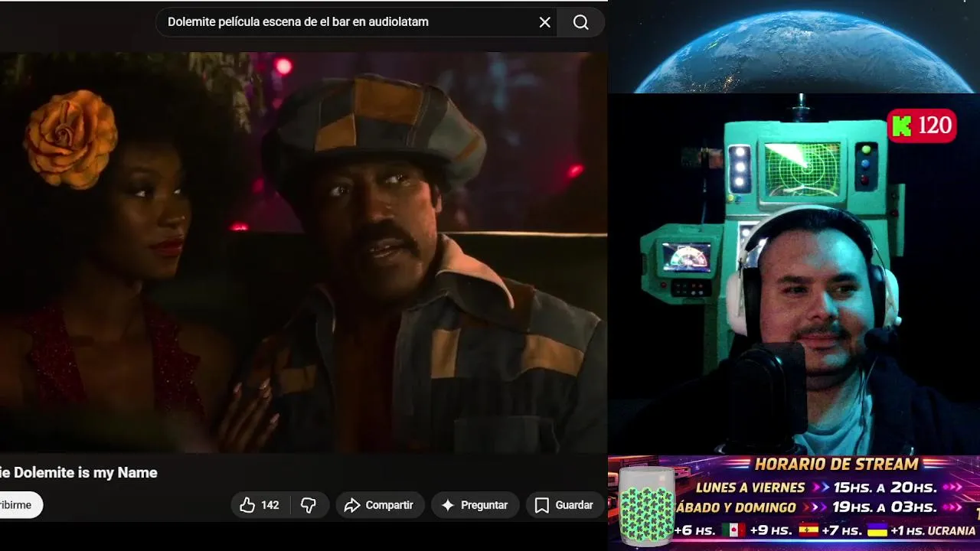
Task: Save the video with Guardar
Action: point(564,505)
